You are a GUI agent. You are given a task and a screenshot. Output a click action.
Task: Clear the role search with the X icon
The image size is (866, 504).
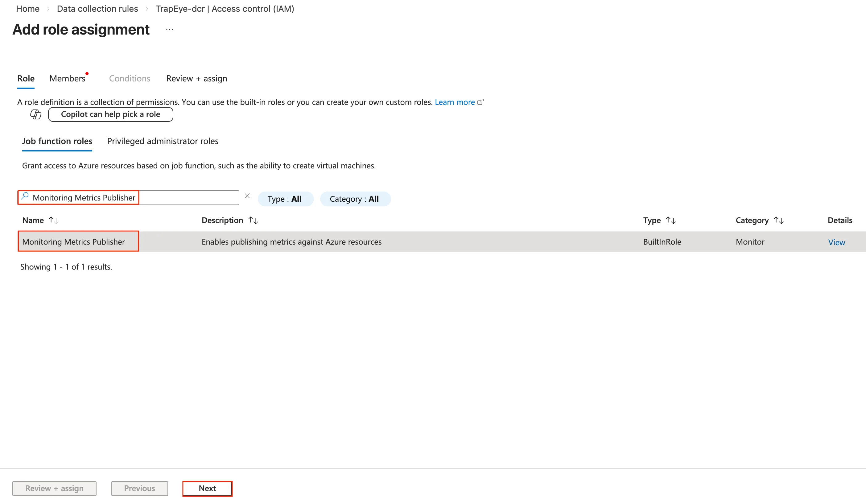coord(247,196)
